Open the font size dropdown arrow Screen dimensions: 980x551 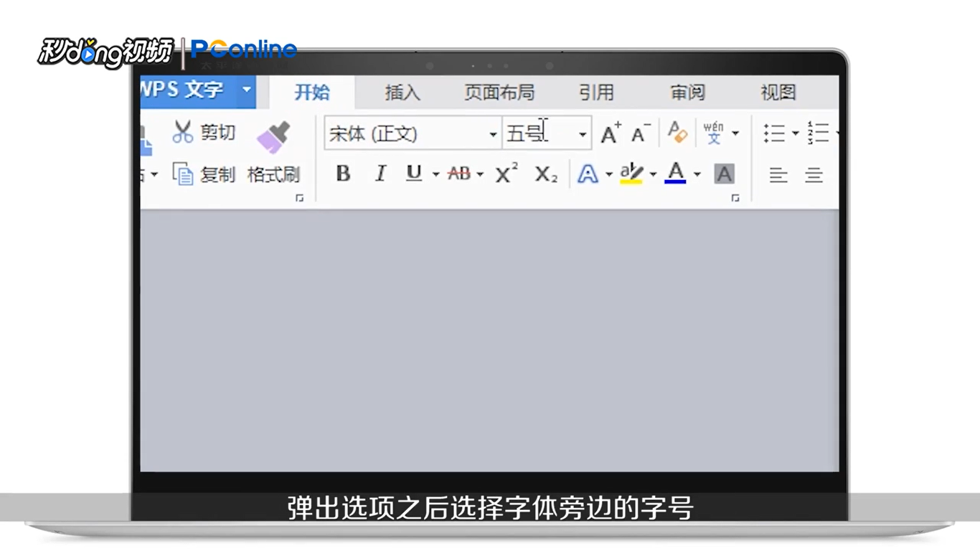583,134
